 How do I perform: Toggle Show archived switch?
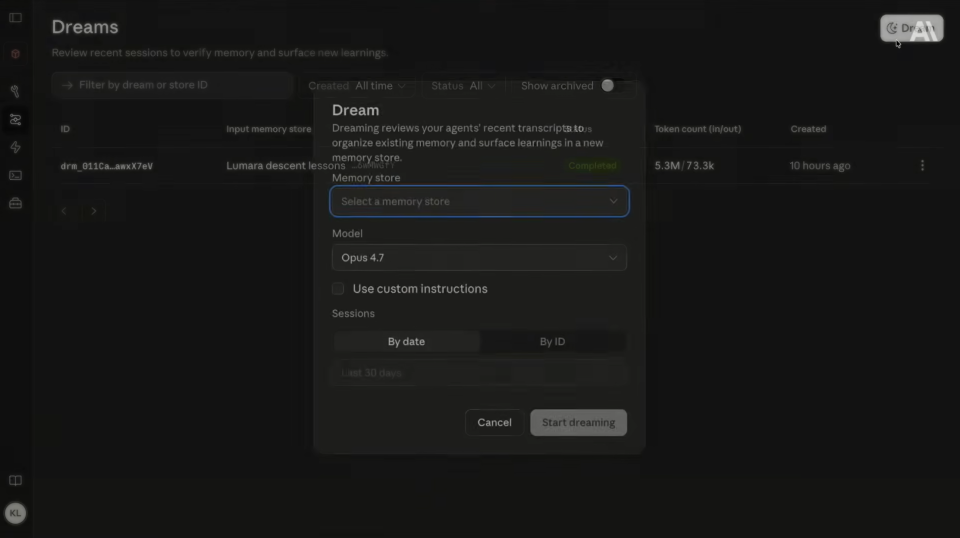click(615, 86)
